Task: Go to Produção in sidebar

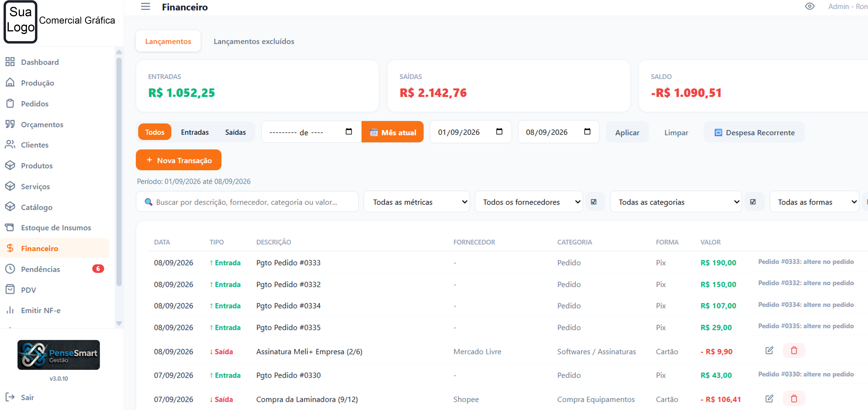Action: (x=37, y=83)
